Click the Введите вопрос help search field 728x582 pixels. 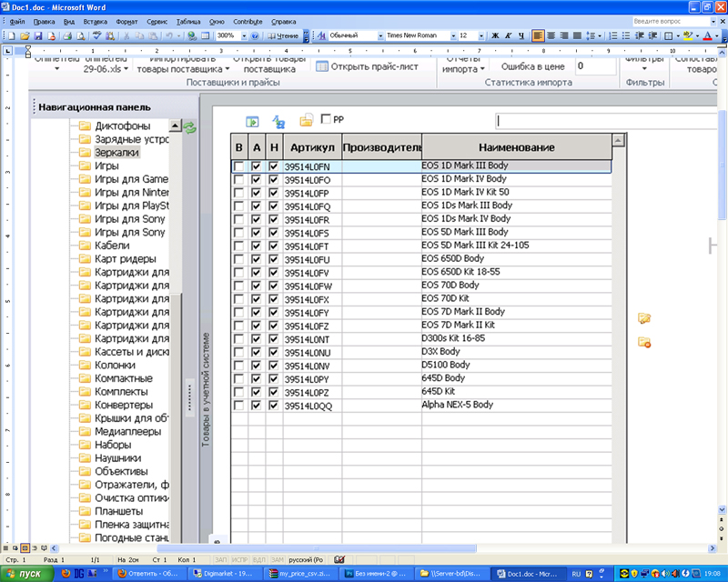tap(671, 21)
